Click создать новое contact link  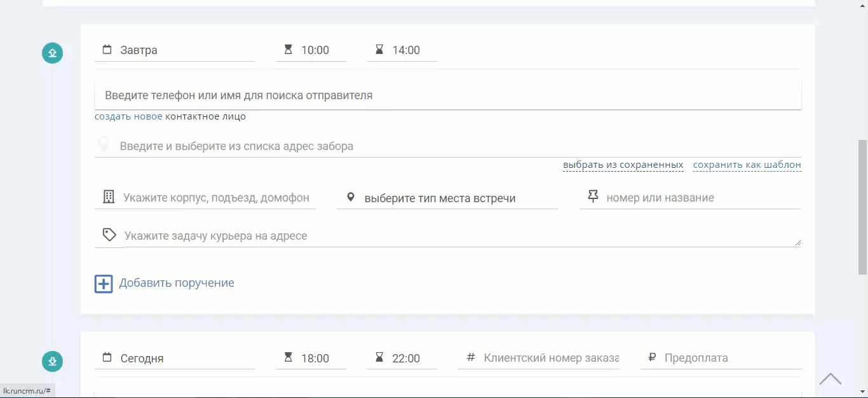click(129, 117)
